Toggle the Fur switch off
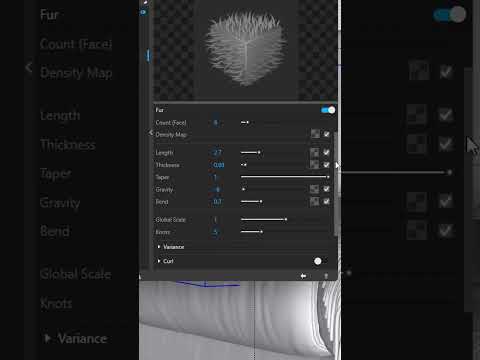This screenshot has width=480, height=360. point(328,110)
